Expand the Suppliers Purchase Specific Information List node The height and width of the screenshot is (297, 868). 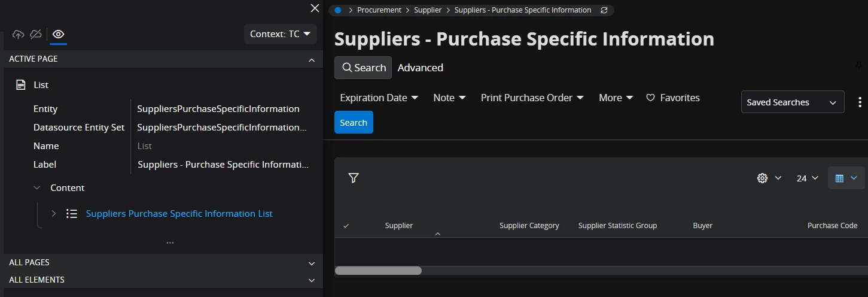coord(54,214)
